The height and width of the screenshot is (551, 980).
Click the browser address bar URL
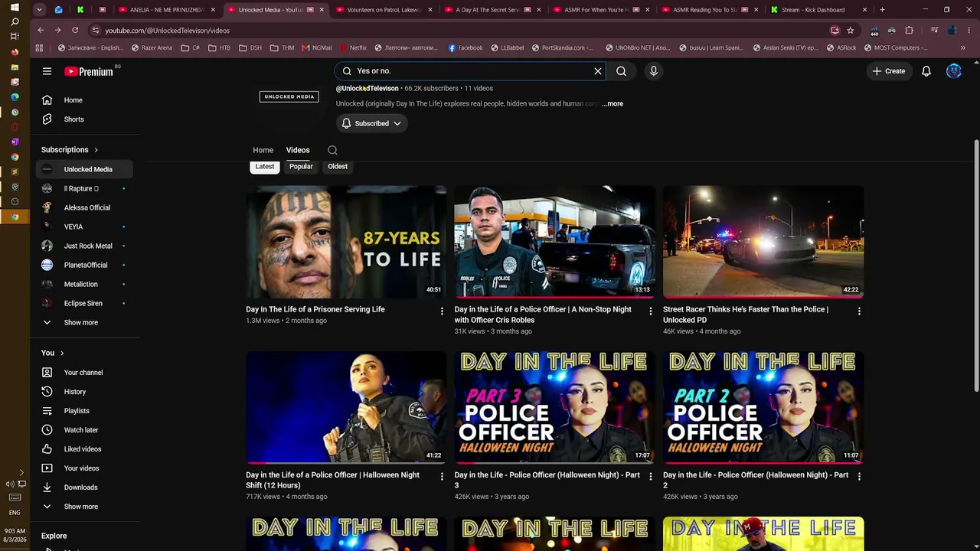[168, 31]
